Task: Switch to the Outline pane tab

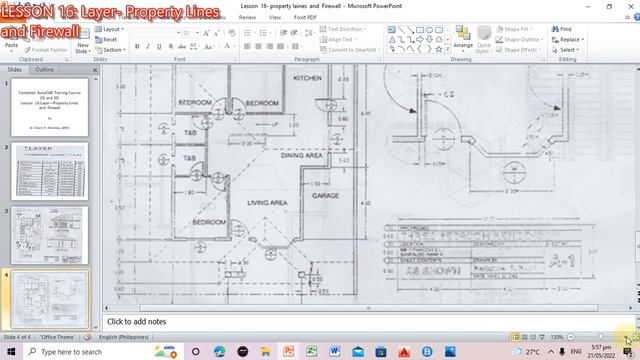Action: (44, 70)
